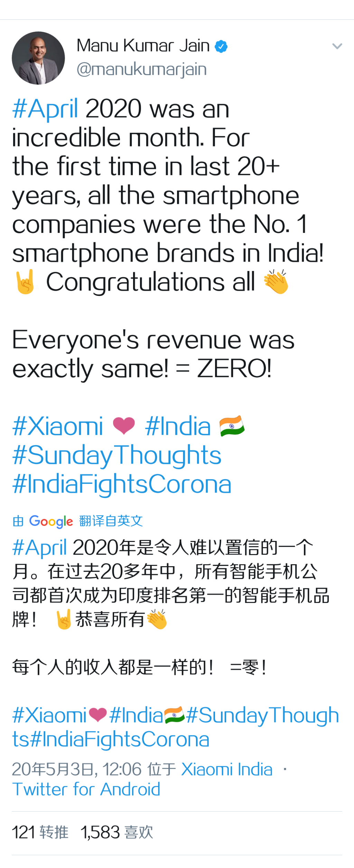The height and width of the screenshot is (868, 354).
Task: Click the Google logo in translation notice
Action: (51, 521)
